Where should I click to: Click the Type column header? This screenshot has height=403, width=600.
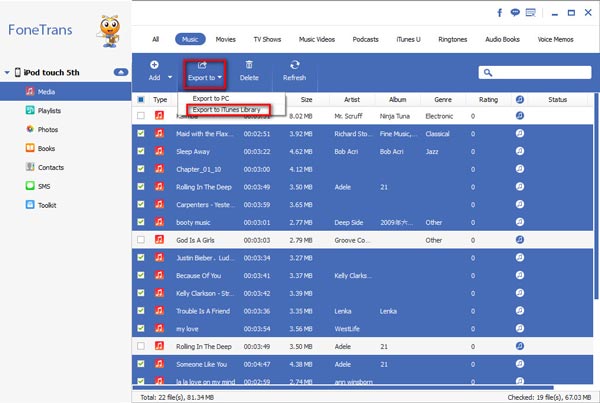tap(160, 100)
